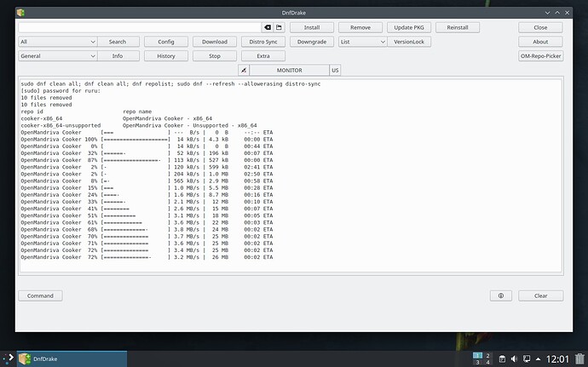This screenshot has width=588, height=367.
Task: Switch to virtual desktop 2
Action: pyautogui.click(x=487, y=355)
